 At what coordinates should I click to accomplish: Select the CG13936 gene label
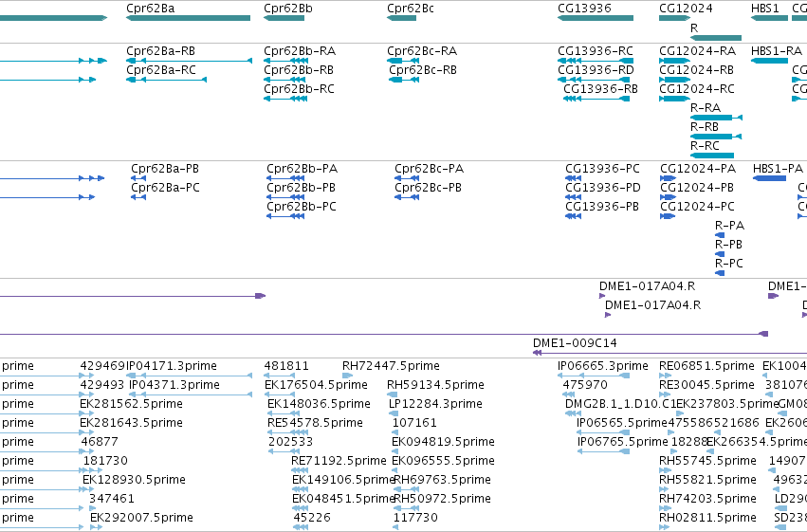[x=584, y=9]
